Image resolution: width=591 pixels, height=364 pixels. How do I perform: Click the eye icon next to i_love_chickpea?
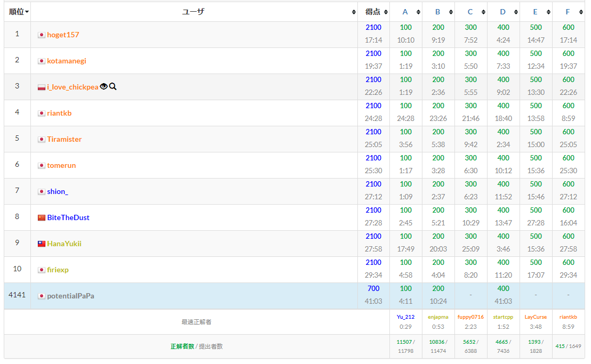click(103, 86)
